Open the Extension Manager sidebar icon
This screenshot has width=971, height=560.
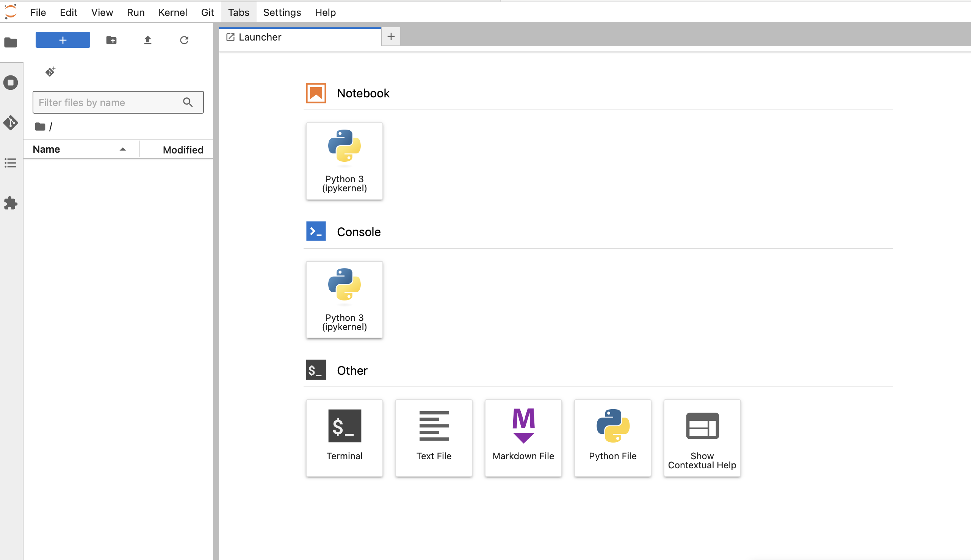coord(10,203)
